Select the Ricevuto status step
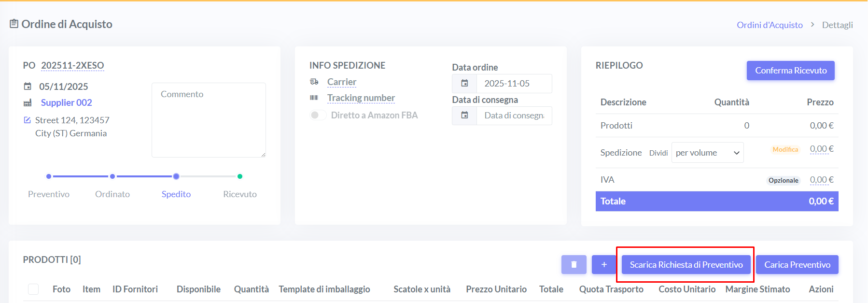 pyautogui.click(x=240, y=177)
